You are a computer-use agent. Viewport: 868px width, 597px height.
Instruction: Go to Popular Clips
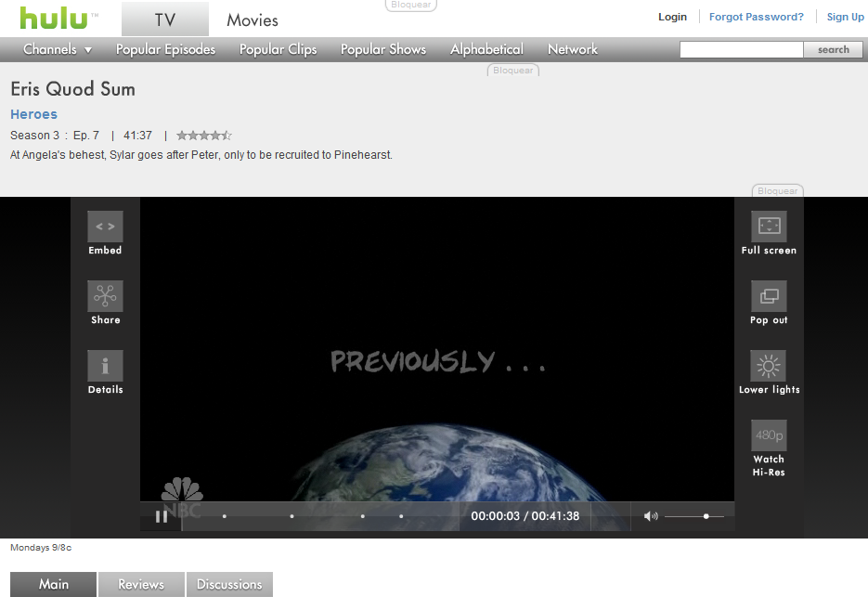click(278, 49)
